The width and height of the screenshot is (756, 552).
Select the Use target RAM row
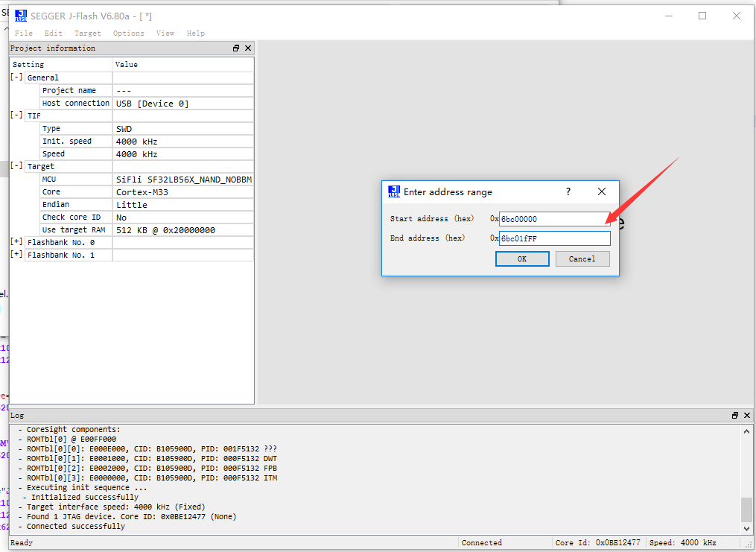pos(147,230)
